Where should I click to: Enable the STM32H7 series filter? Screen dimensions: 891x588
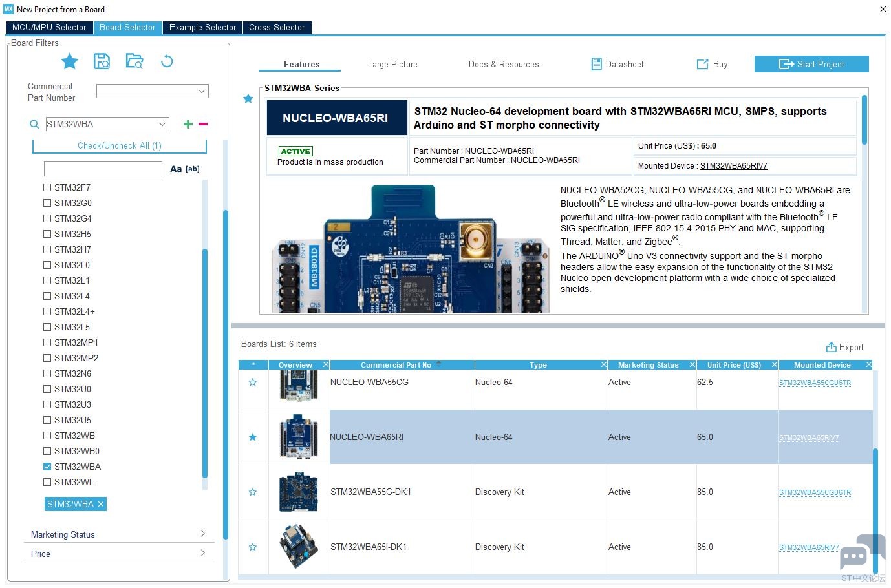click(x=47, y=249)
